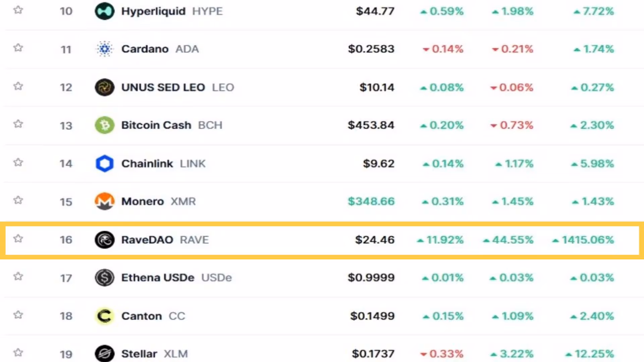This screenshot has height=362, width=644.
Task: Select the Bitcoin Cash green logo
Action: point(105,125)
